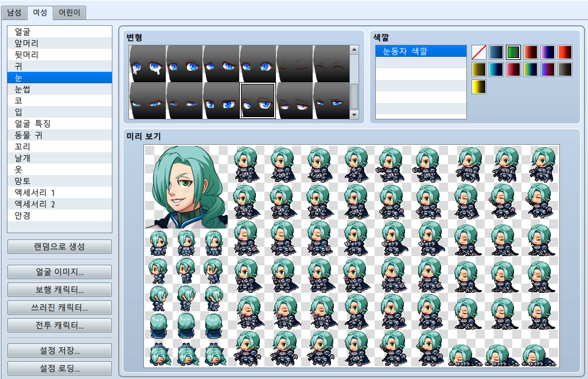Choose the second eye variation in top row
Image resolution: width=588 pixels, height=379 pixels.
coord(184,64)
